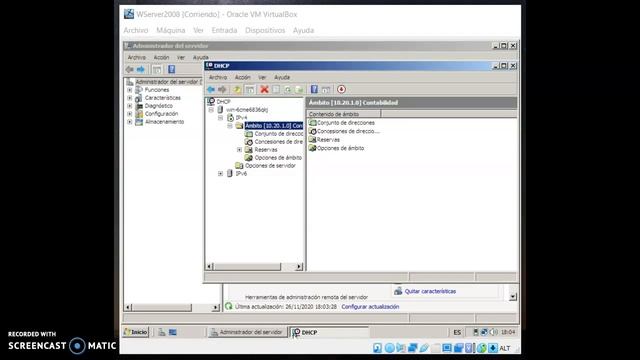Click the Server Manager quick launch icon
The image size is (640, 360).
162,332
